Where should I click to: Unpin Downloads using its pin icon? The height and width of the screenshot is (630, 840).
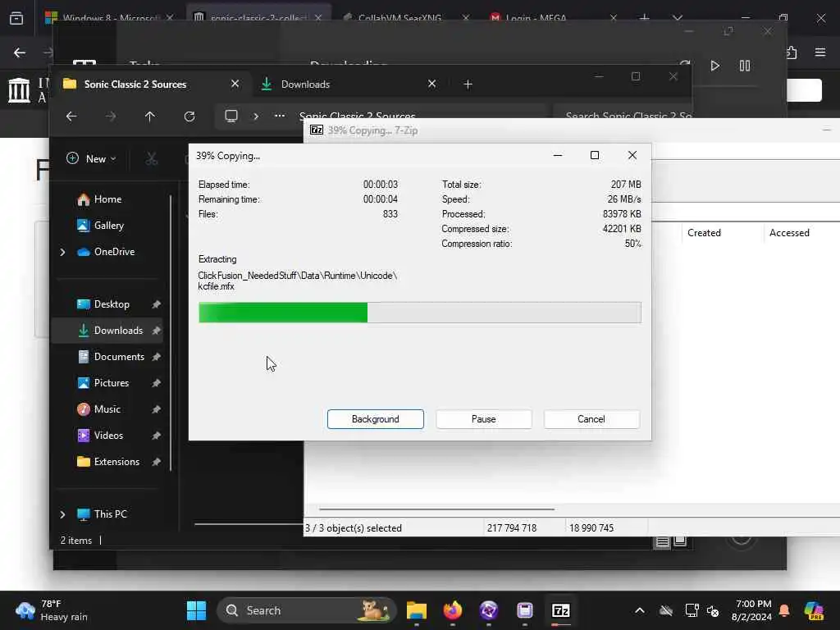pos(156,331)
